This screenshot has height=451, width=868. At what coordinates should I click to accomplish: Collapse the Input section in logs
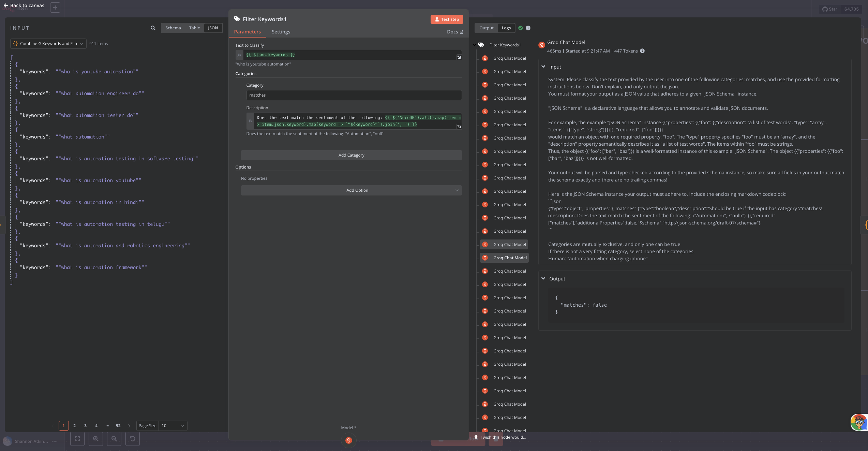[543, 67]
